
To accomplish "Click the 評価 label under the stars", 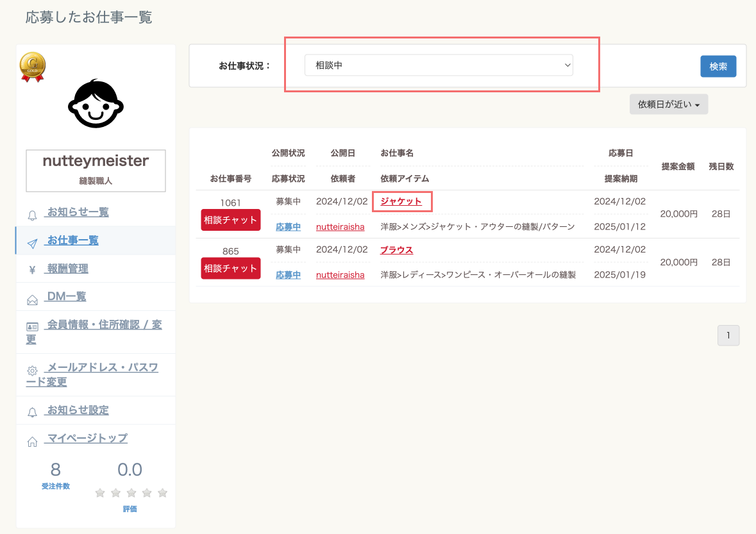I will point(130,509).
